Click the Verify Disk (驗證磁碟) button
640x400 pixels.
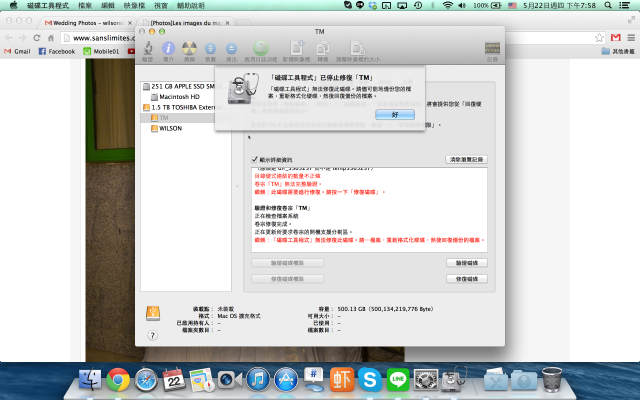click(467, 263)
